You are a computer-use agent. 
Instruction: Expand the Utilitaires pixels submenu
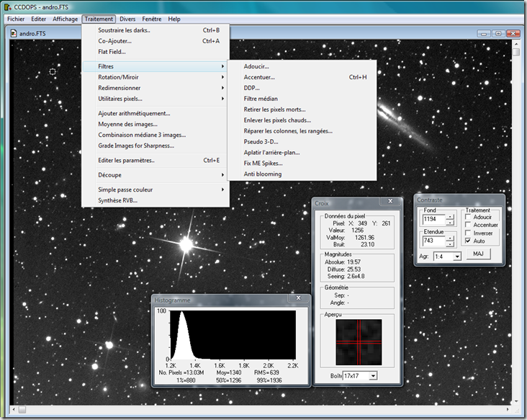tap(156, 99)
